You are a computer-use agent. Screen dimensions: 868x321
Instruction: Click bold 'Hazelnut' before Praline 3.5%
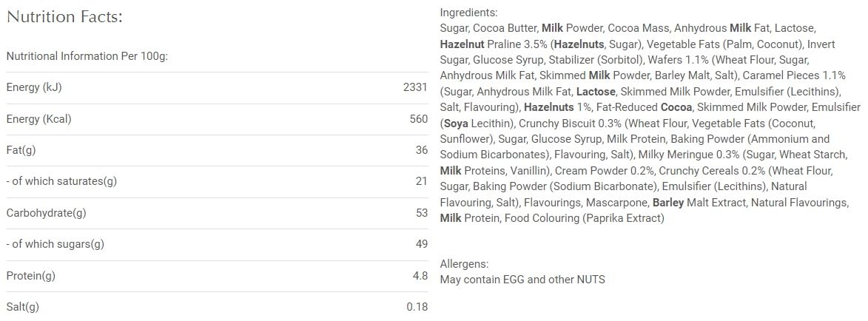pyautogui.click(x=462, y=44)
